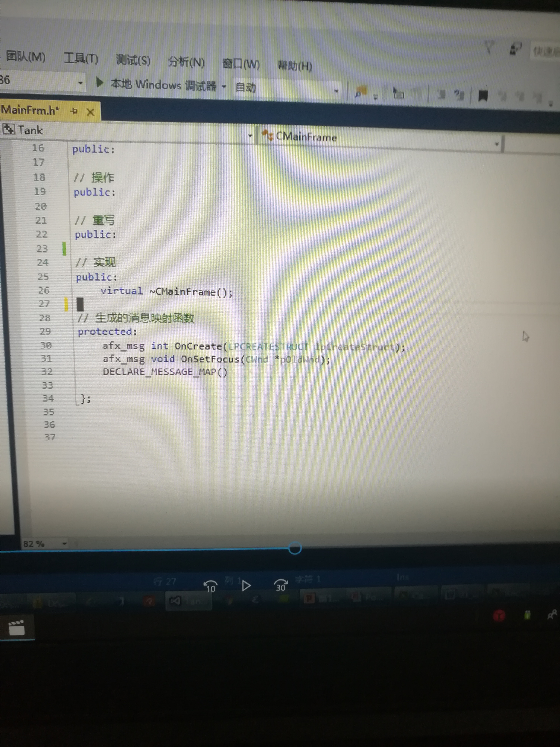Click line number 27 in the gutter
The image size is (560, 747).
[44, 304]
